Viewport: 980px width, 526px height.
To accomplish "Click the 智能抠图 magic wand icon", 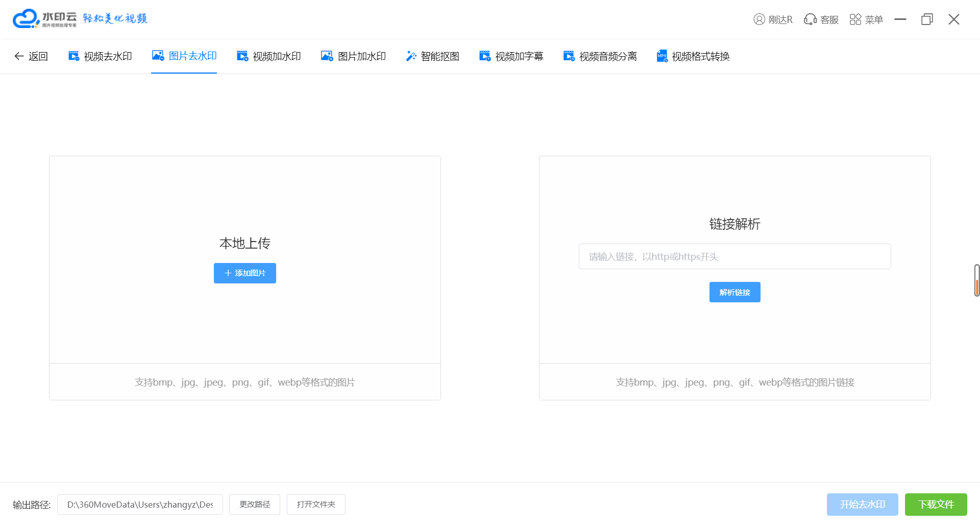I will (x=411, y=56).
